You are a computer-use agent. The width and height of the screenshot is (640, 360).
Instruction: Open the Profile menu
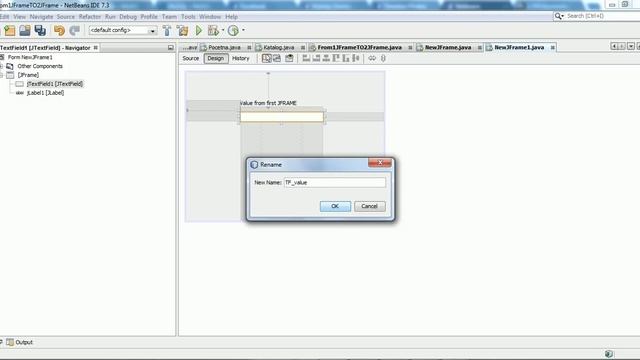point(149,17)
